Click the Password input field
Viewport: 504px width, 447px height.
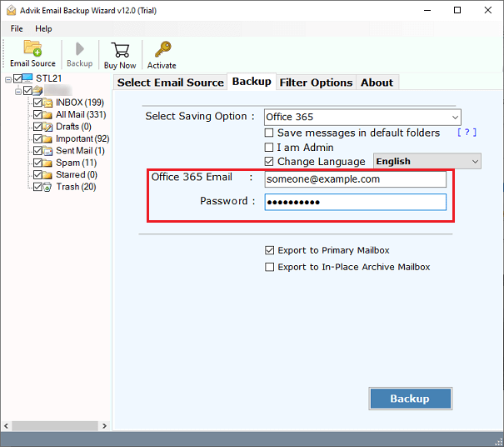355,202
